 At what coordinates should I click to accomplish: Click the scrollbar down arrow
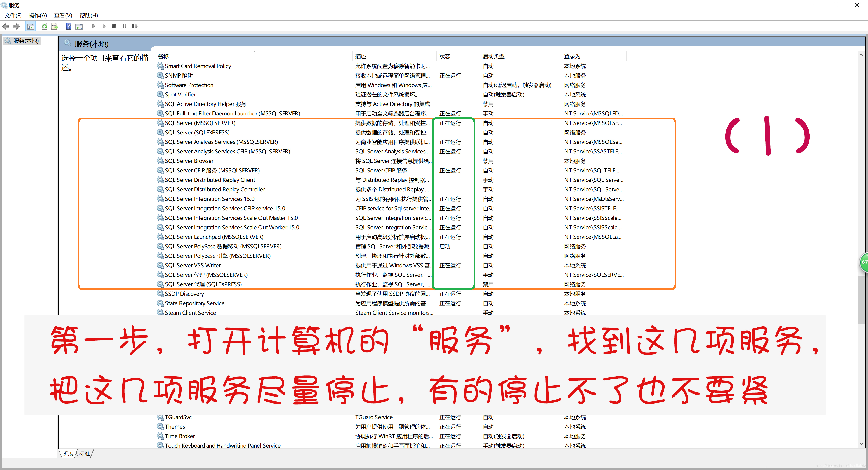point(861,444)
